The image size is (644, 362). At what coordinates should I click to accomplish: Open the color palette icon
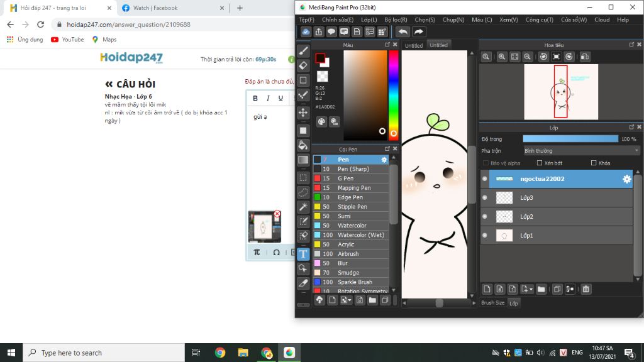(x=321, y=121)
